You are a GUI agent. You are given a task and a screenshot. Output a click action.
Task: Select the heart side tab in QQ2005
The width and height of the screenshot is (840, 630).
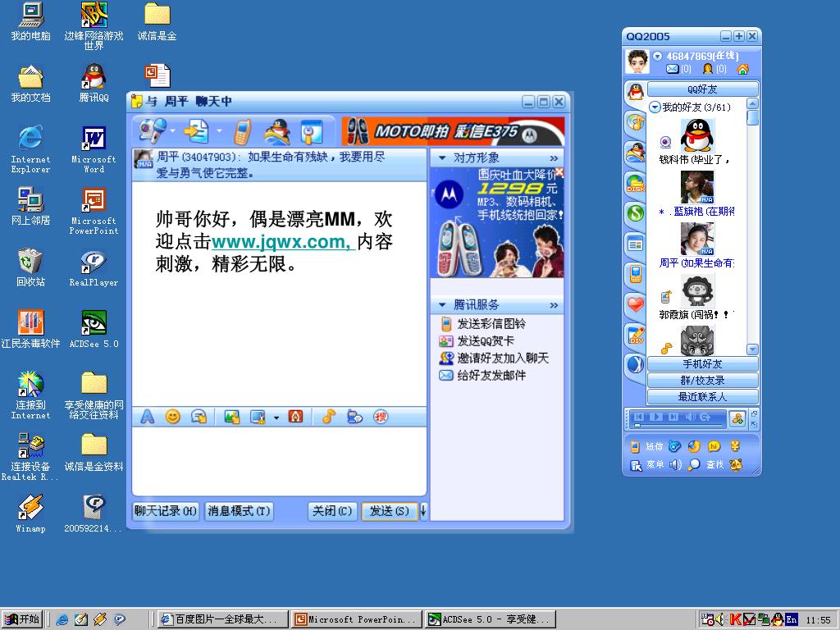pos(636,305)
